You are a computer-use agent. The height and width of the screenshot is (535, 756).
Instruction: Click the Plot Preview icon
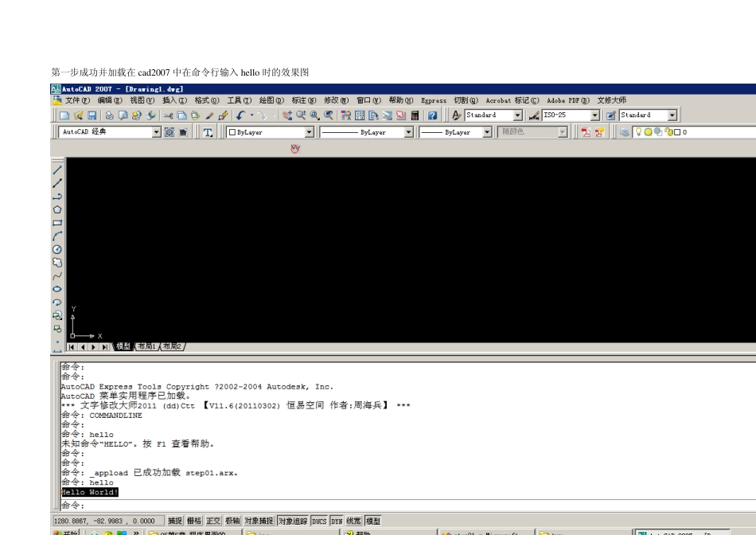coord(123,115)
